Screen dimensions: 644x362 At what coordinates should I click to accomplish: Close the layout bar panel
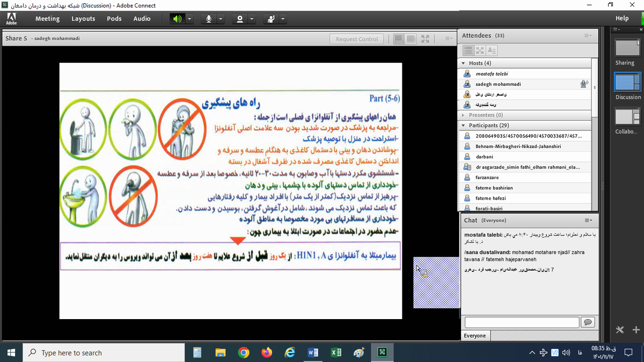click(641, 29)
